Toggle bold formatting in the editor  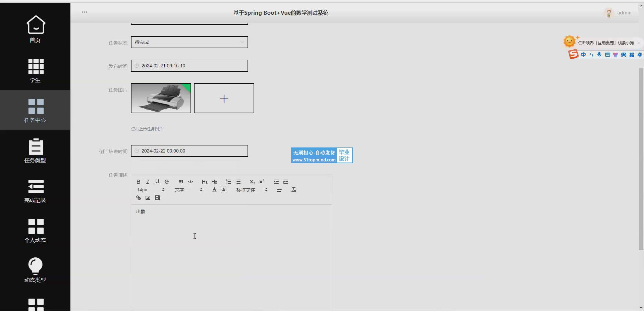coord(138,182)
